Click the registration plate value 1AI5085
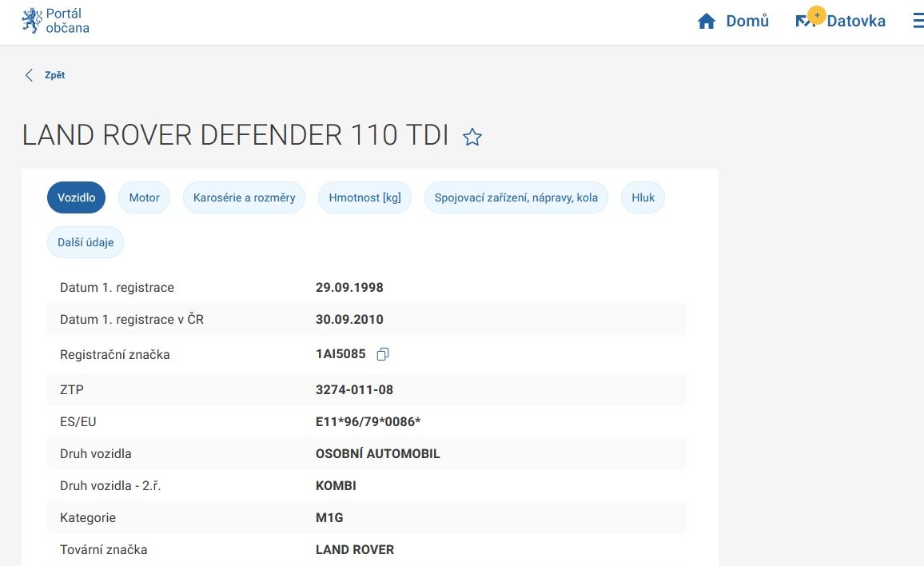This screenshot has height=566, width=924. click(x=341, y=354)
